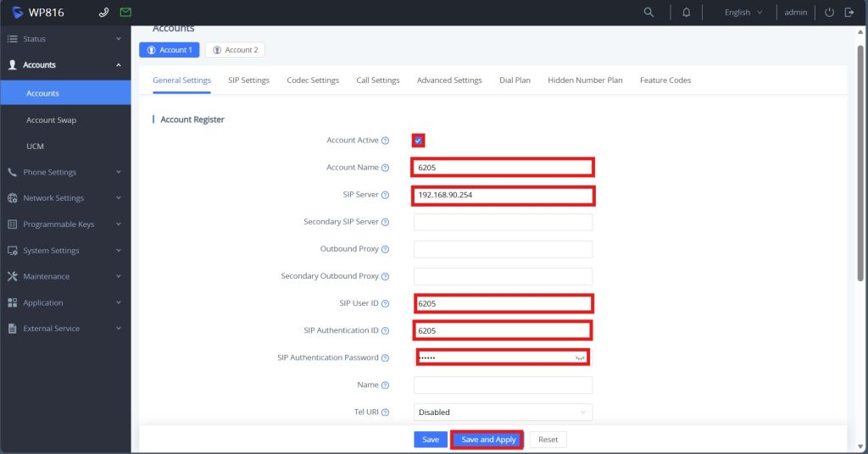
Task: Open the Codec Settings tab
Action: (313, 80)
